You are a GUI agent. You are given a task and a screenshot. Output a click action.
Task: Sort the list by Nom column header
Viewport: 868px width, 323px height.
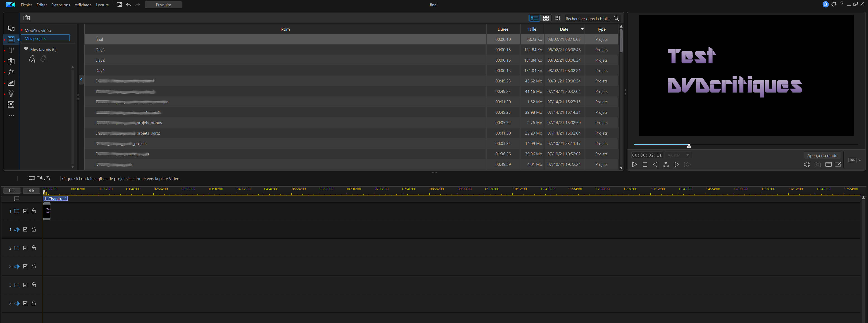point(285,29)
